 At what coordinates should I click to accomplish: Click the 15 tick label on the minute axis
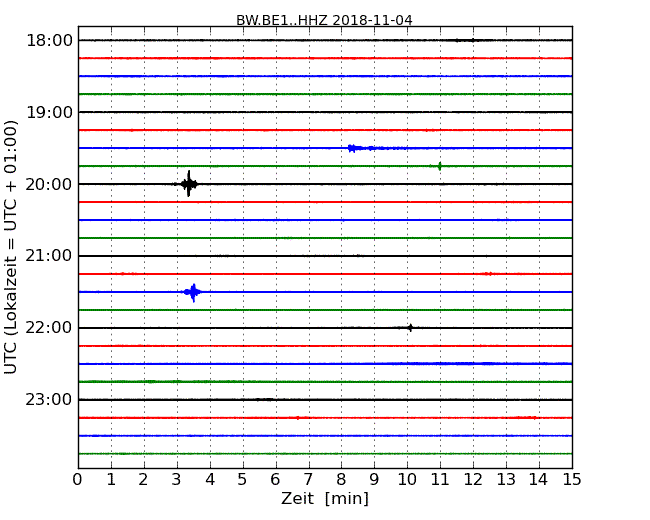572,480
